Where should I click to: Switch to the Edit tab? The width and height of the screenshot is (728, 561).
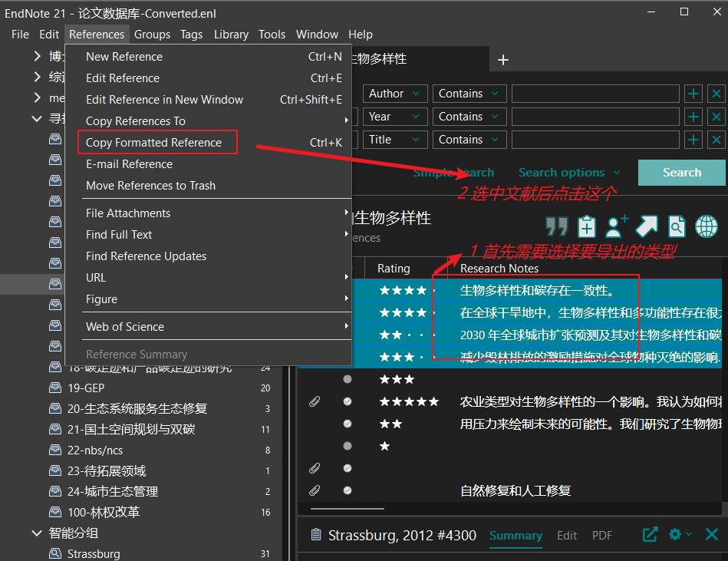pyautogui.click(x=566, y=536)
